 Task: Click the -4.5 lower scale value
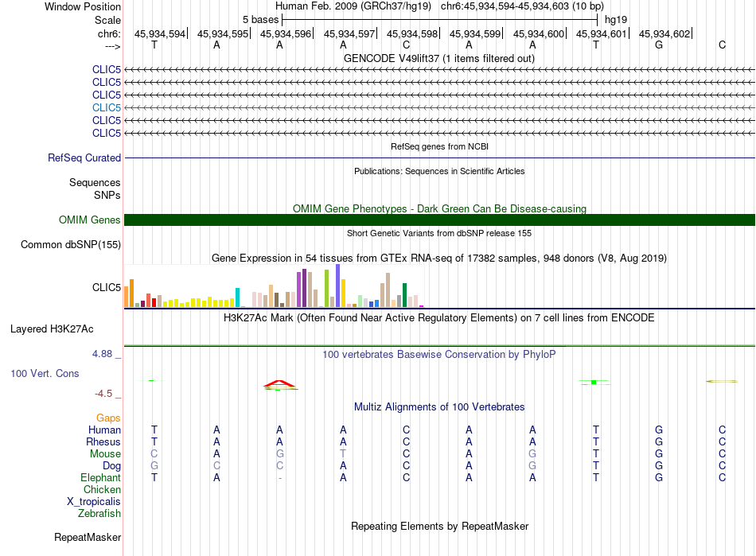coord(103,394)
